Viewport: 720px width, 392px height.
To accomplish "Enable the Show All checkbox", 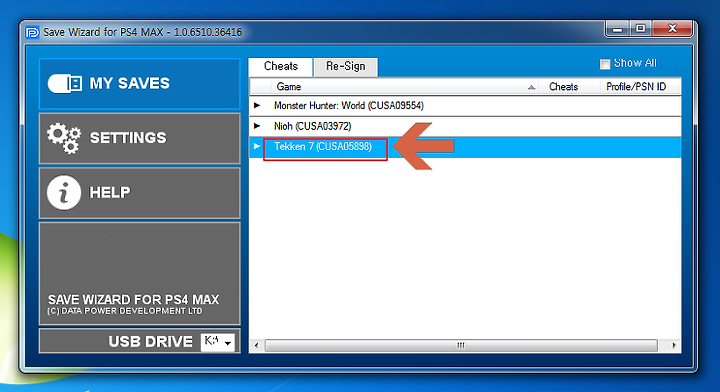I will point(605,64).
